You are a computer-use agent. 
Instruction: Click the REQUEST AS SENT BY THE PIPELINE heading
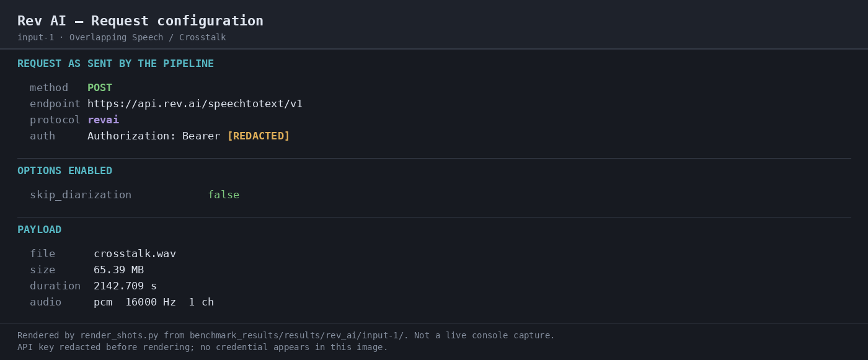(115, 63)
